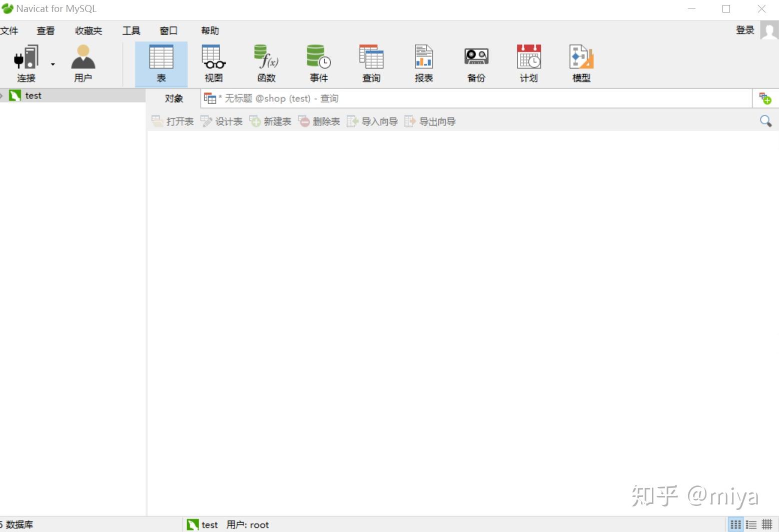Open the User (用户) manager icon

coord(83,63)
